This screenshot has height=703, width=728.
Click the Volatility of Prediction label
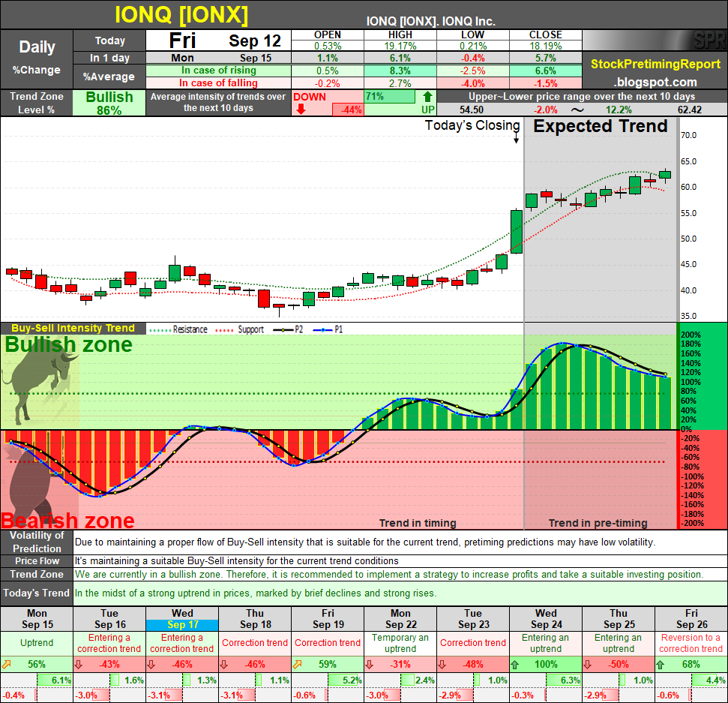[37, 542]
